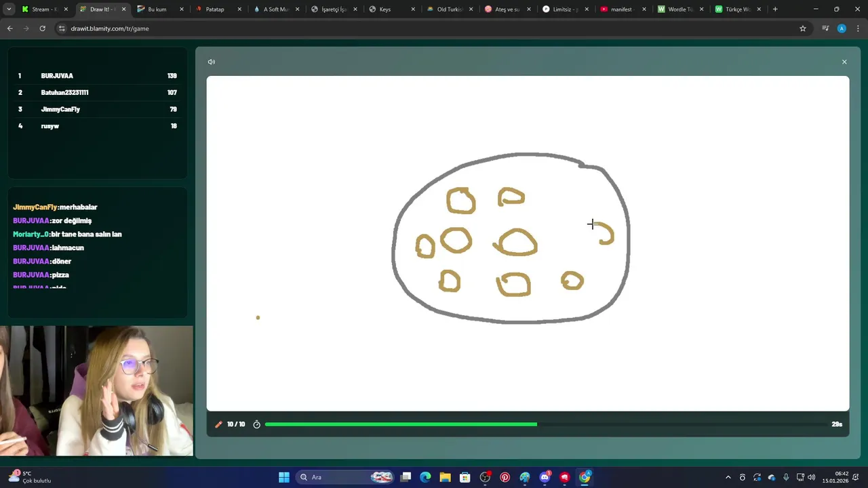868x488 pixels.
Task: Open Discord from taskbar
Action: (545, 477)
